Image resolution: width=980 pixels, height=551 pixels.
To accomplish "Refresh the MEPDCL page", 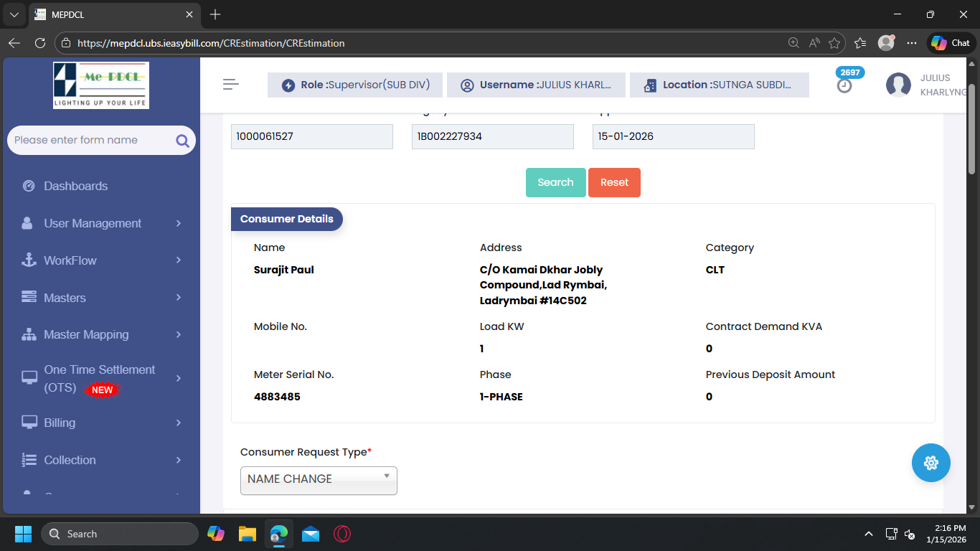I will 40,43.
